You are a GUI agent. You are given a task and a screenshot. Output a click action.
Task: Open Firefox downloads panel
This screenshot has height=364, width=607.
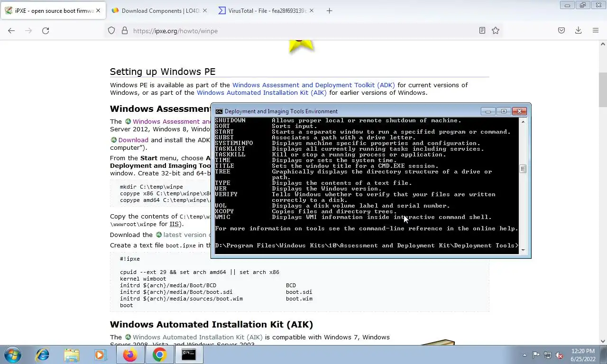(579, 30)
